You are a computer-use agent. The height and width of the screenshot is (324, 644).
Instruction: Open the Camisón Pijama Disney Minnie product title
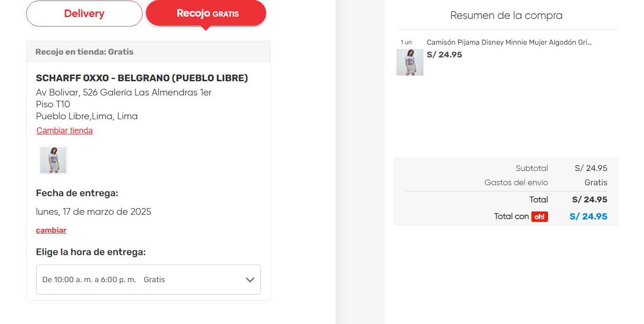point(509,42)
